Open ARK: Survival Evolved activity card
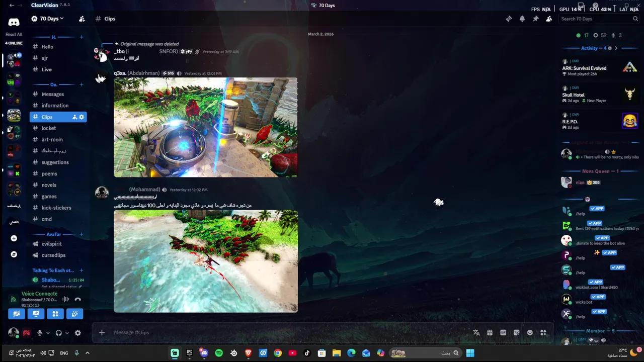644x362 pixels. (x=600, y=68)
